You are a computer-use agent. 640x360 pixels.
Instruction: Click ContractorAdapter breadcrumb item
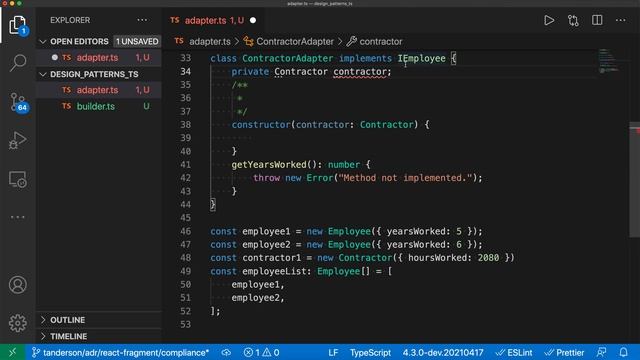[295, 42]
